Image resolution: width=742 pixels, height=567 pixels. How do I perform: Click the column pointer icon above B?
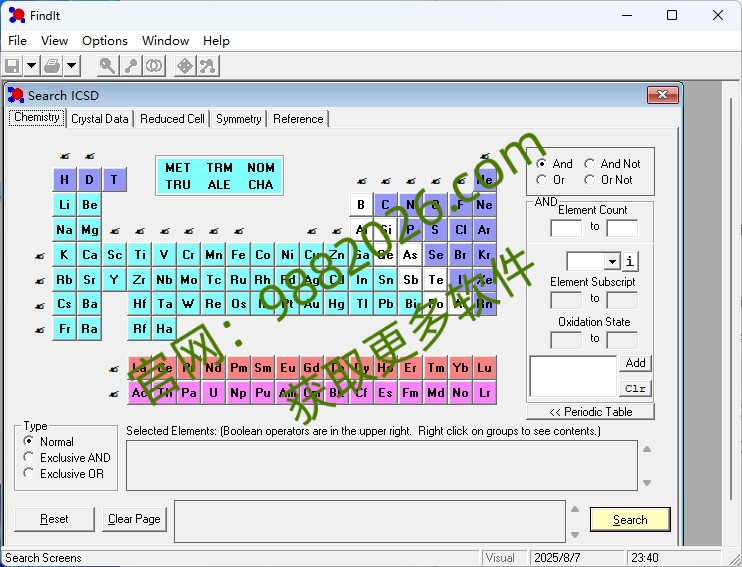click(x=362, y=181)
